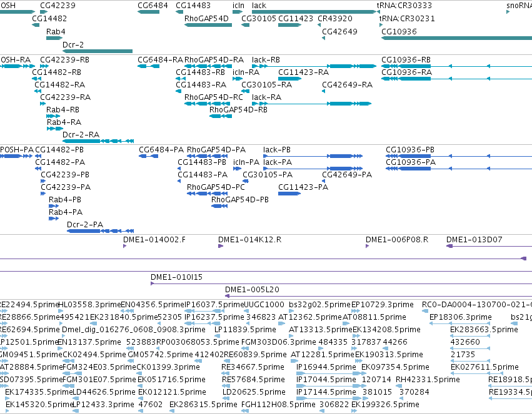Click the icln-PA CDS label

click(x=246, y=162)
